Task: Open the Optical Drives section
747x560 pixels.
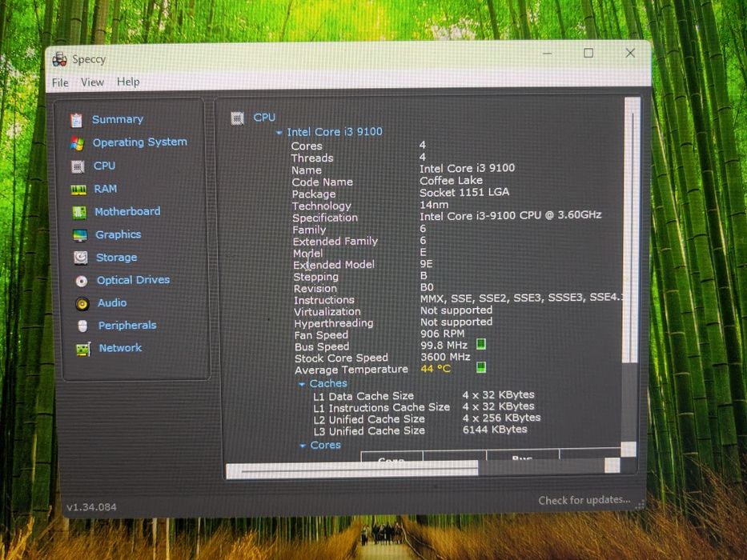Action: 134,280
